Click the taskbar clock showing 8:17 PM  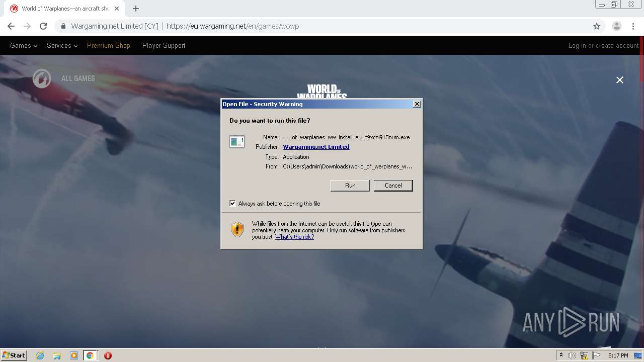point(618,355)
